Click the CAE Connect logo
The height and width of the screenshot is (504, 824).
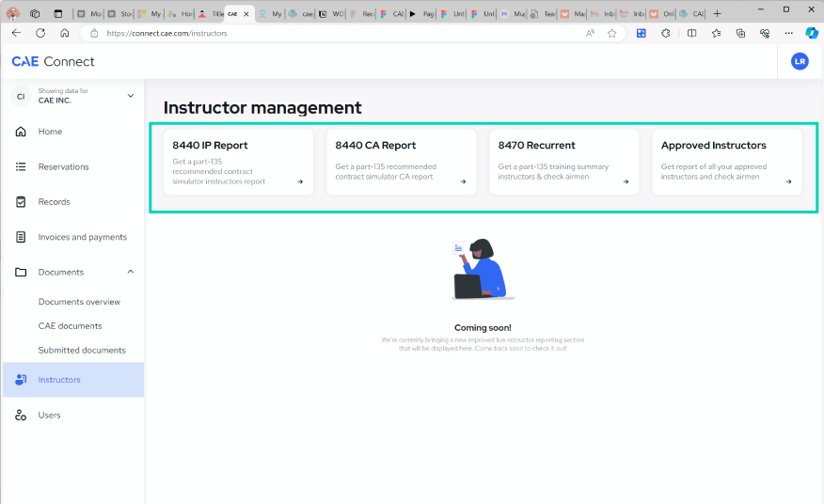click(x=53, y=61)
